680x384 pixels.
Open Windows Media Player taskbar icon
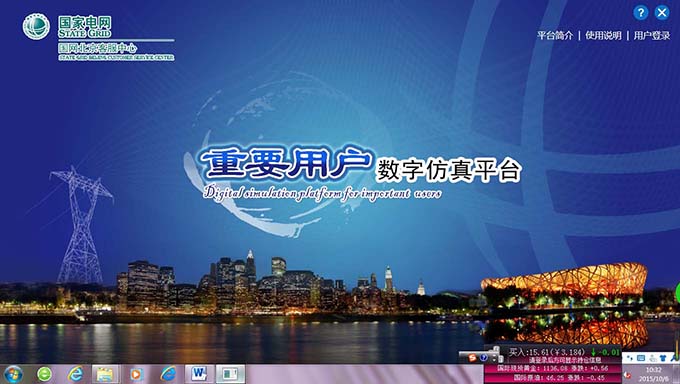point(136,374)
